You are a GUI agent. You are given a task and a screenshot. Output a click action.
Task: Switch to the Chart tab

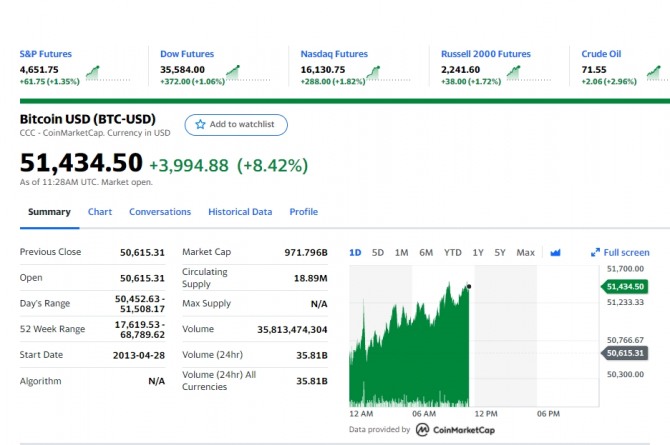click(x=100, y=212)
